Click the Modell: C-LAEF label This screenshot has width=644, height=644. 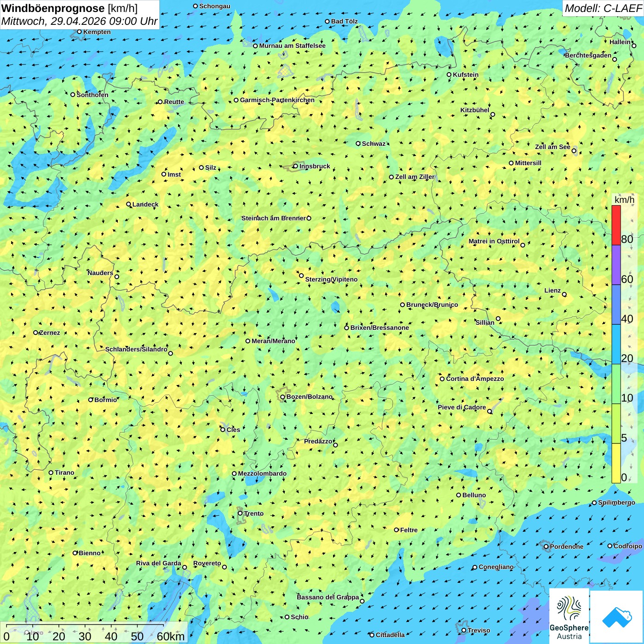(x=603, y=8)
